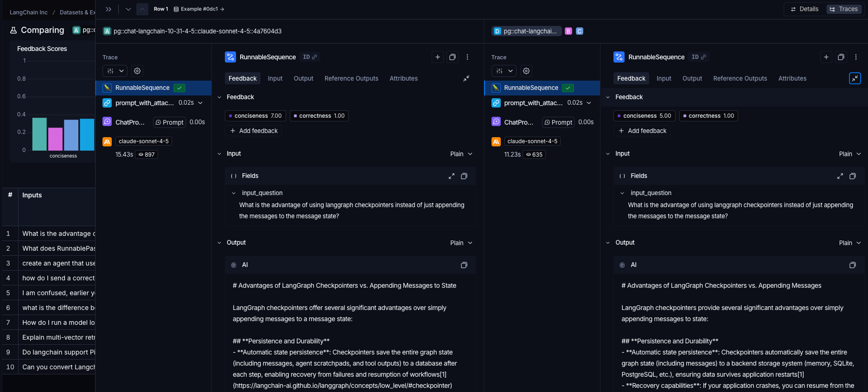
Task: Go to next row with down chevron
Action: point(128,9)
